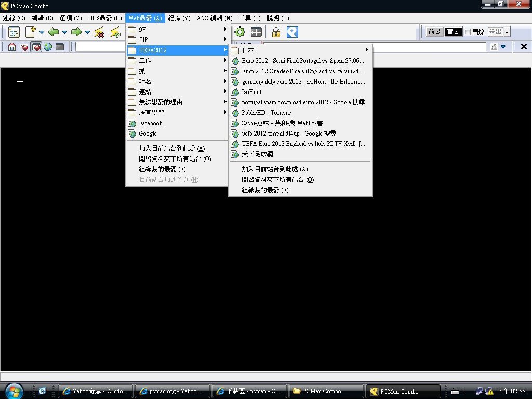The width and height of the screenshot is (532, 399).
Task: Open the Google bookmark
Action: click(178, 134)
